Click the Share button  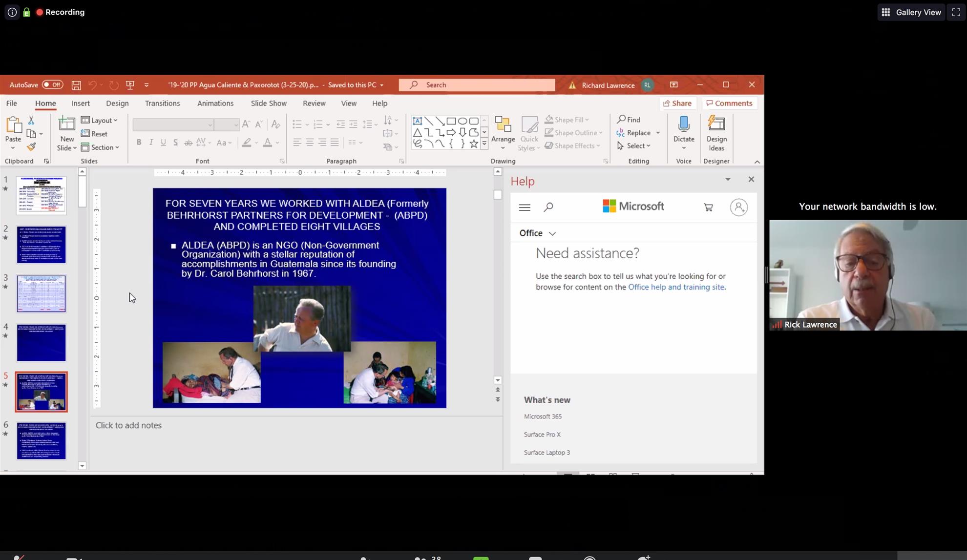click(x=677, y=104)
